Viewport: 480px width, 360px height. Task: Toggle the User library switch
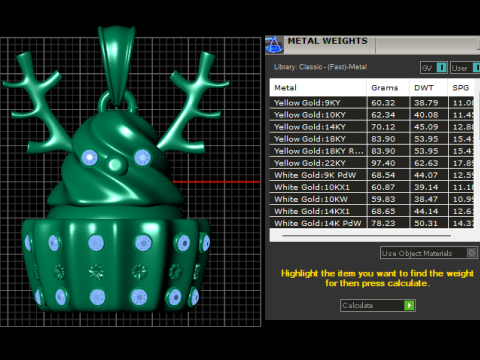pyautogui.click(x=476, y=68)
